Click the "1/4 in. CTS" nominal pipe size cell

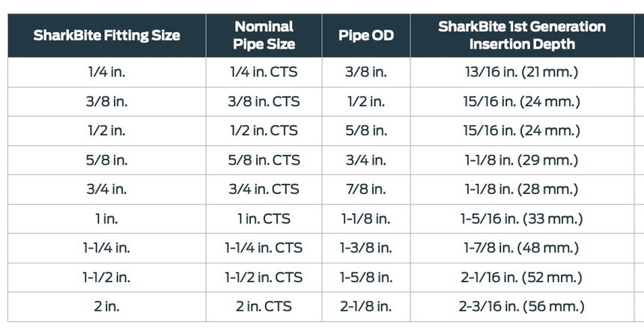coord(264,73)
